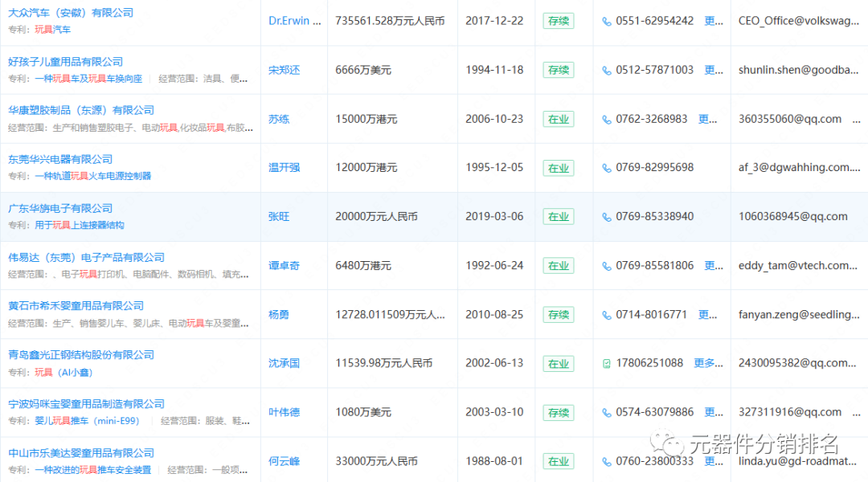Select email shunlin.shen@goodba...

coord(798,70)
